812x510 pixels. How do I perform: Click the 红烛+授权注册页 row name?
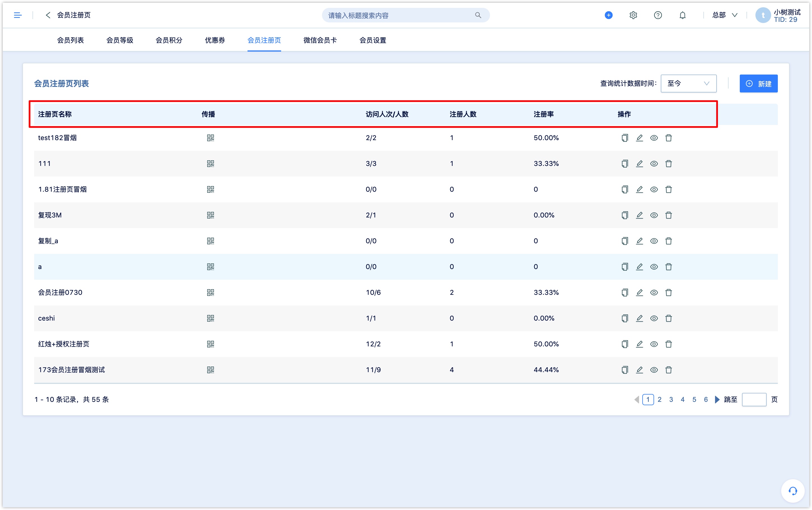coord(64,344)
